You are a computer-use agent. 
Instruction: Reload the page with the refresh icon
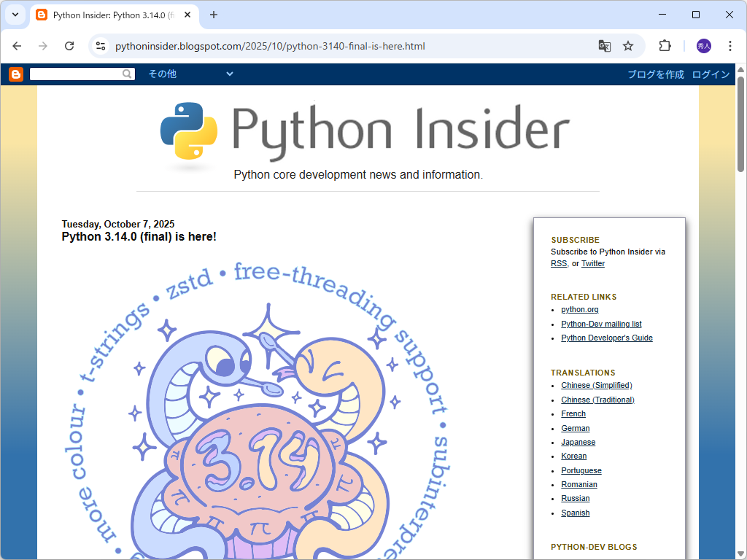69,45
